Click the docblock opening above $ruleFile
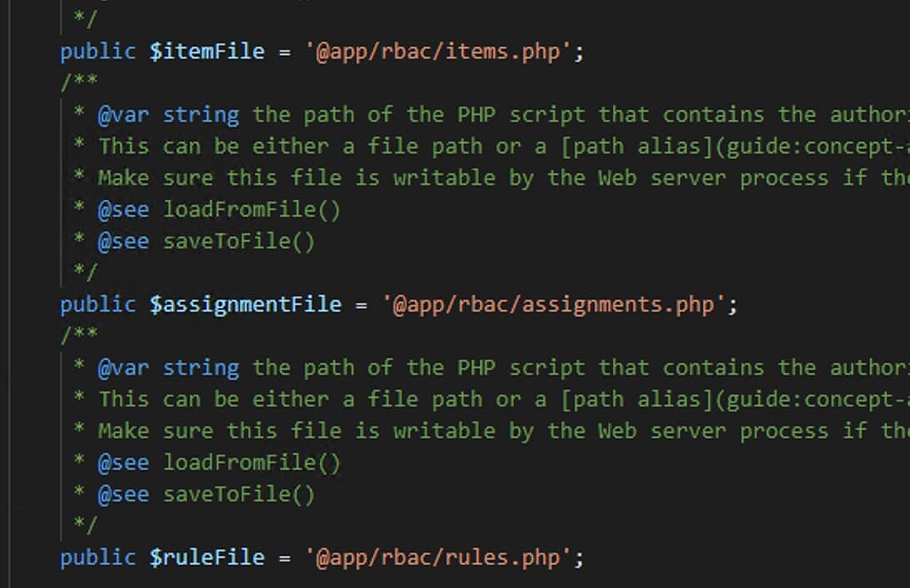 (79, 335)
